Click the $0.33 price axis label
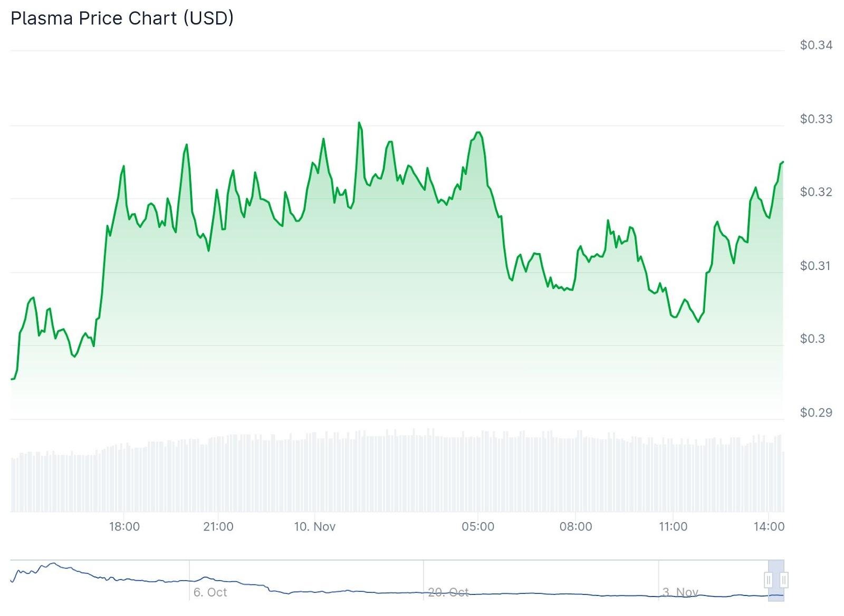This screenshot has width=844, height=616. pos(816,119)
